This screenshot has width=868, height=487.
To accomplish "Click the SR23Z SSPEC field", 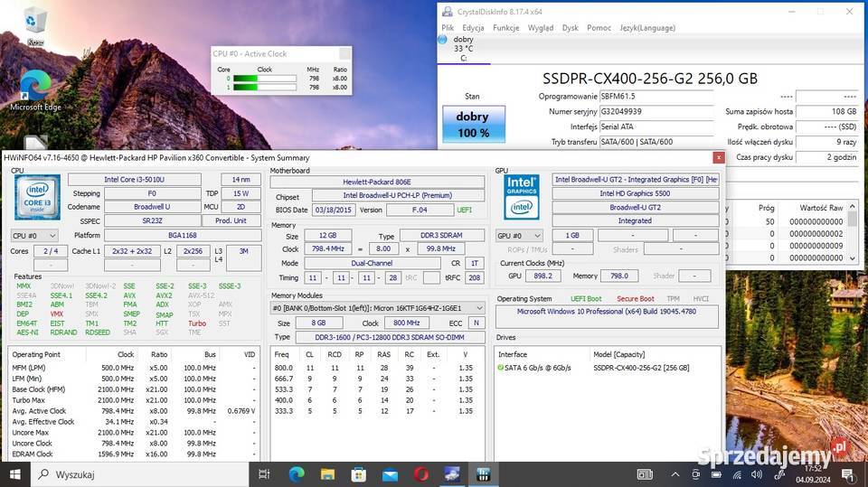I will point(152,220).
